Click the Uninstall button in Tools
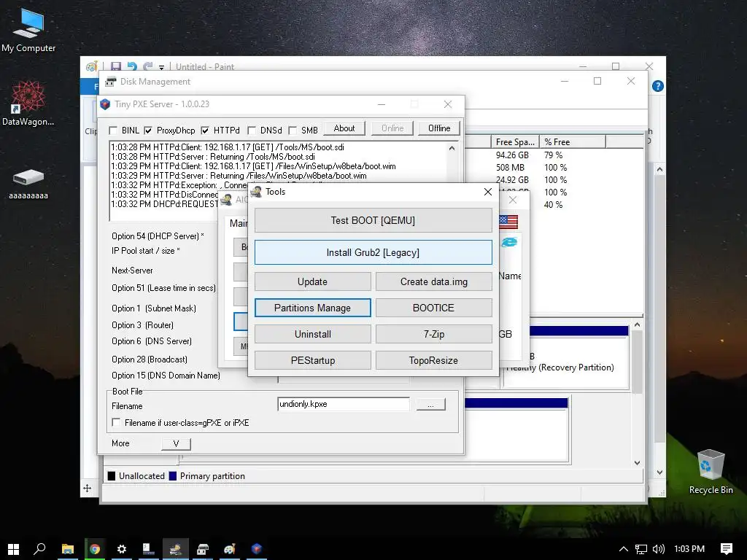Screen dimensions: 747x560 (x=312, y=334)
